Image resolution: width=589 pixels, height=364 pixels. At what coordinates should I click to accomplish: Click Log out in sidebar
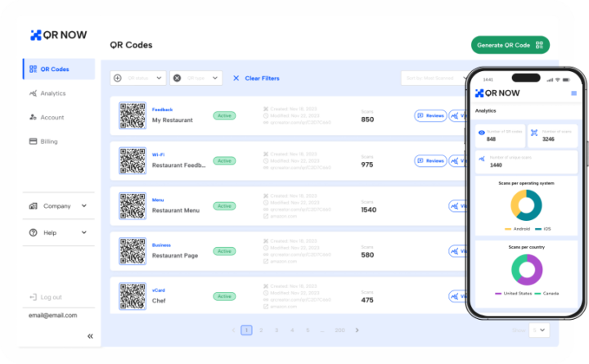(46, 297)
